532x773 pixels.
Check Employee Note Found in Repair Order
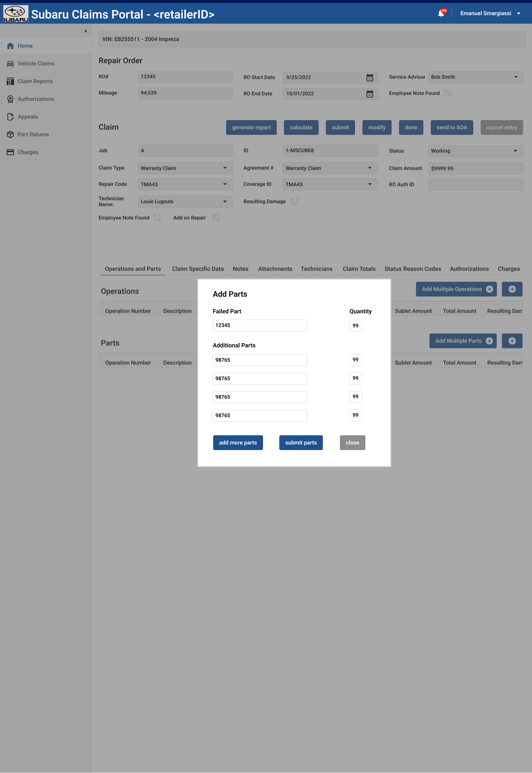point(447,93)
